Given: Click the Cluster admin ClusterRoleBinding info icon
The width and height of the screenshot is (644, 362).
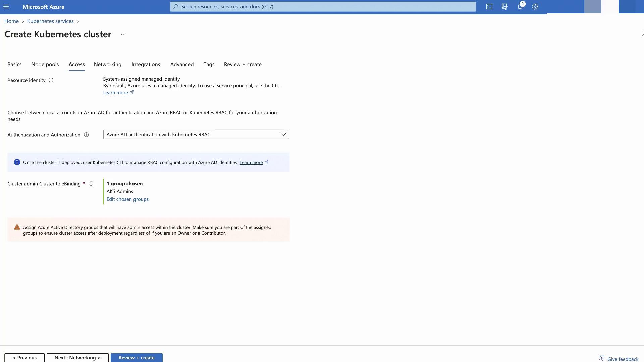Looking at the screenshot, I should click(91, 184).
